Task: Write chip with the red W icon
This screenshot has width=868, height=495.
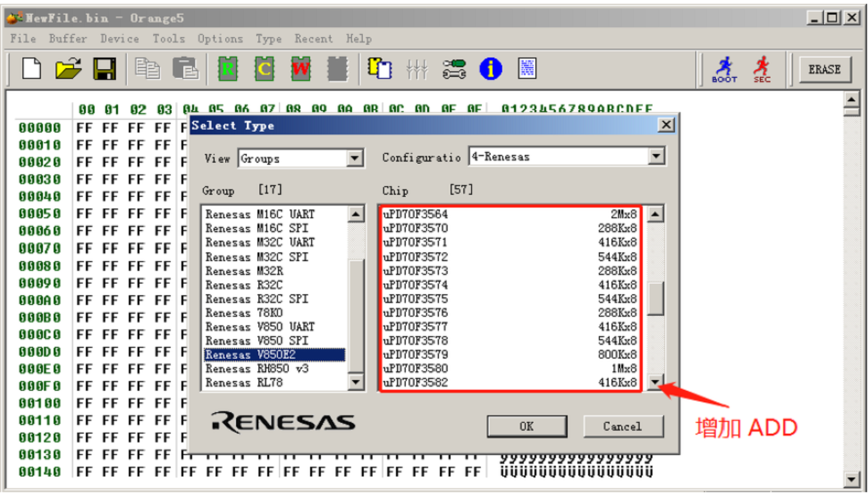Action: pyautogui.click(x=301, y=70)
